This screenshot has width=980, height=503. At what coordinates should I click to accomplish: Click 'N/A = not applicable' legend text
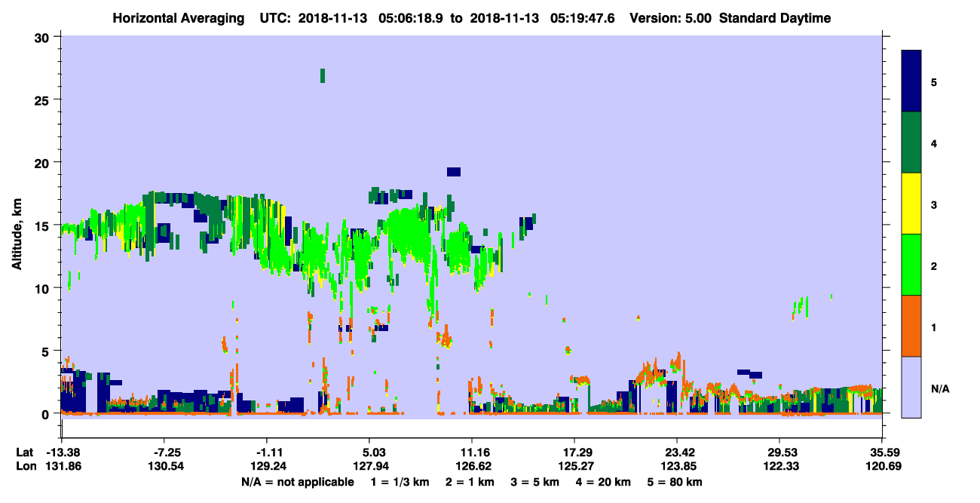pyautogui.click(x=298, y=481)
